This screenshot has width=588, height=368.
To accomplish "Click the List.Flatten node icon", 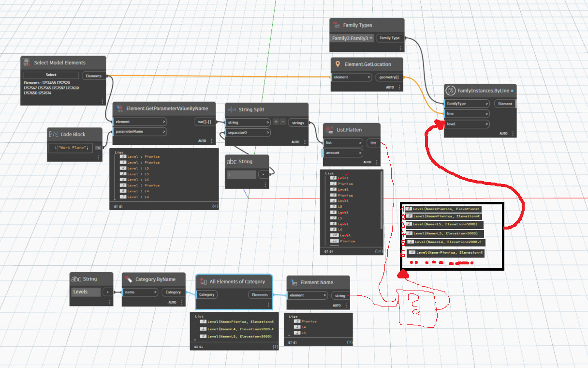I will (330, 130).
